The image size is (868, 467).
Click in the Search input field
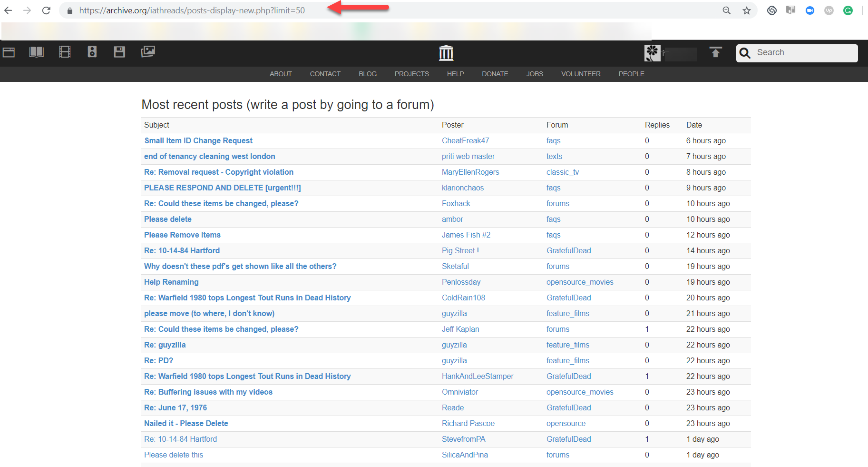(804, 52)
